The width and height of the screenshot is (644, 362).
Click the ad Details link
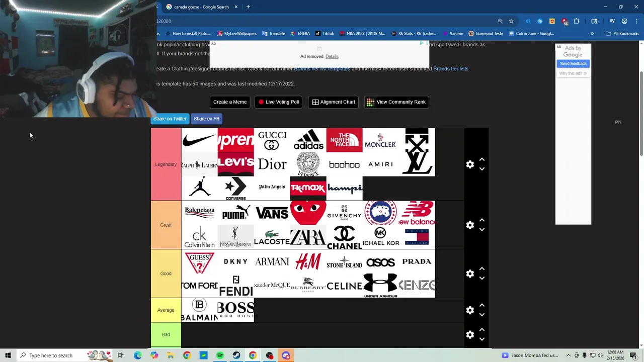click(x=332, y=56)
